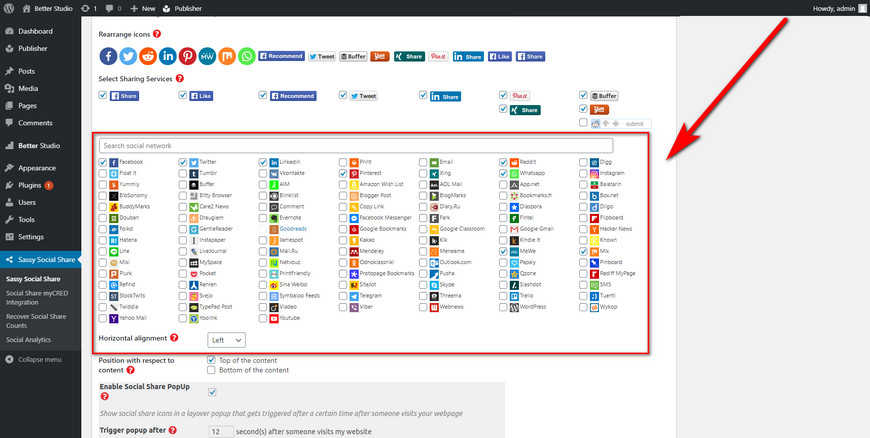Uncheck the Buffer checkbox in sharing services
This screenshot has height=438, width=870.
pos(583,95)
